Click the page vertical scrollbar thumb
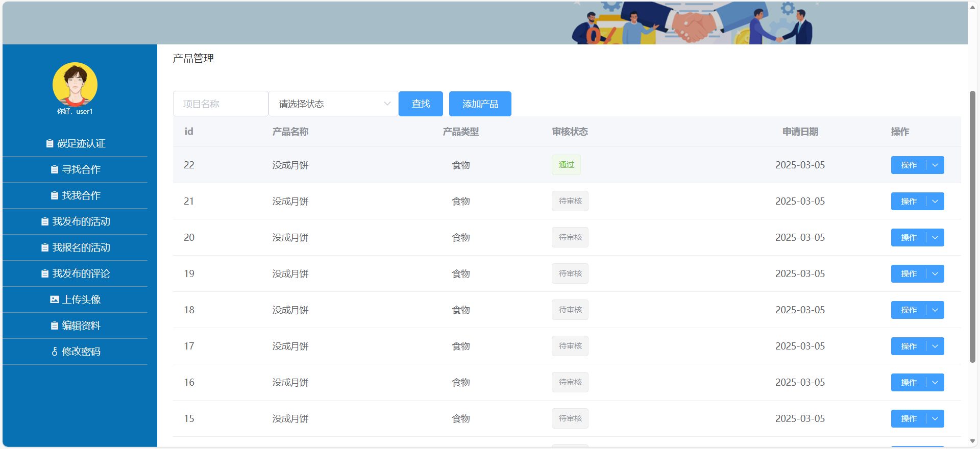Image resolution: width=980 pixels, height=449 pixels. (x=972, y=227)
